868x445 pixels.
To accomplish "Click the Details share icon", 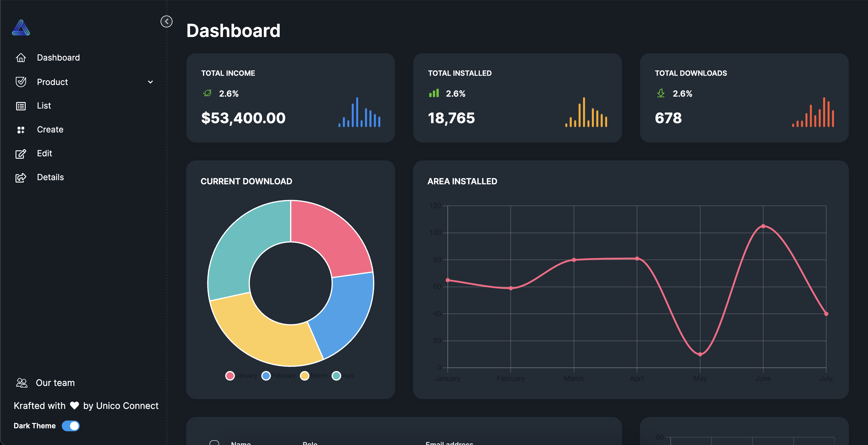I will click(21, 177).
